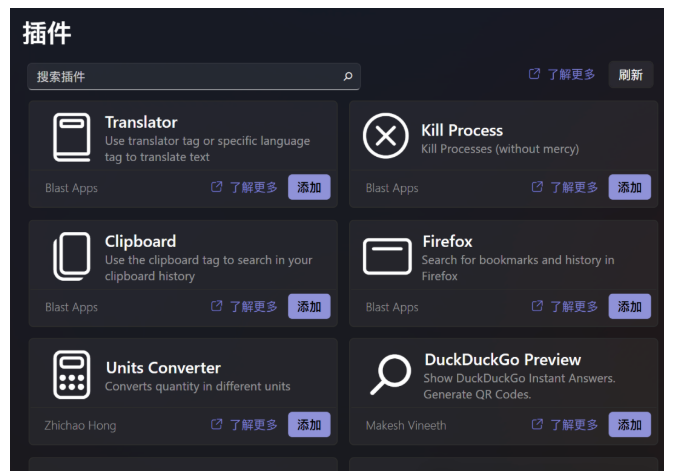This screenshot has width=675, height=471.
Task: Open 了解更多 for Firefox
Action: click(x=574, y=307)
